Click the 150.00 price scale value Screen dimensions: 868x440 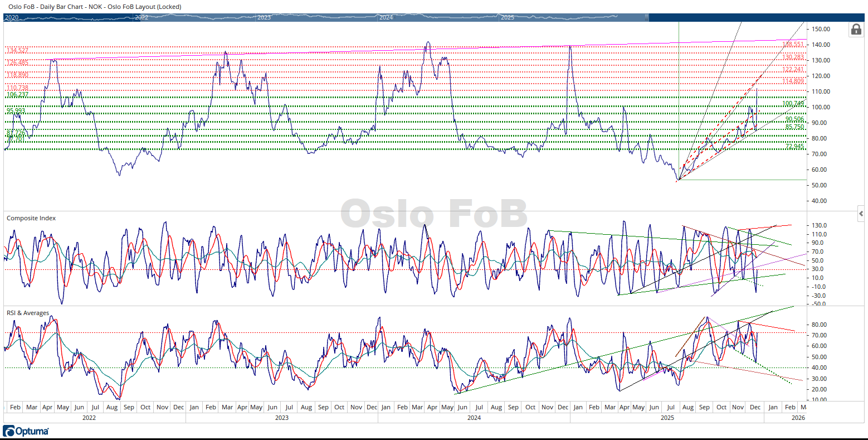[821, 29]
